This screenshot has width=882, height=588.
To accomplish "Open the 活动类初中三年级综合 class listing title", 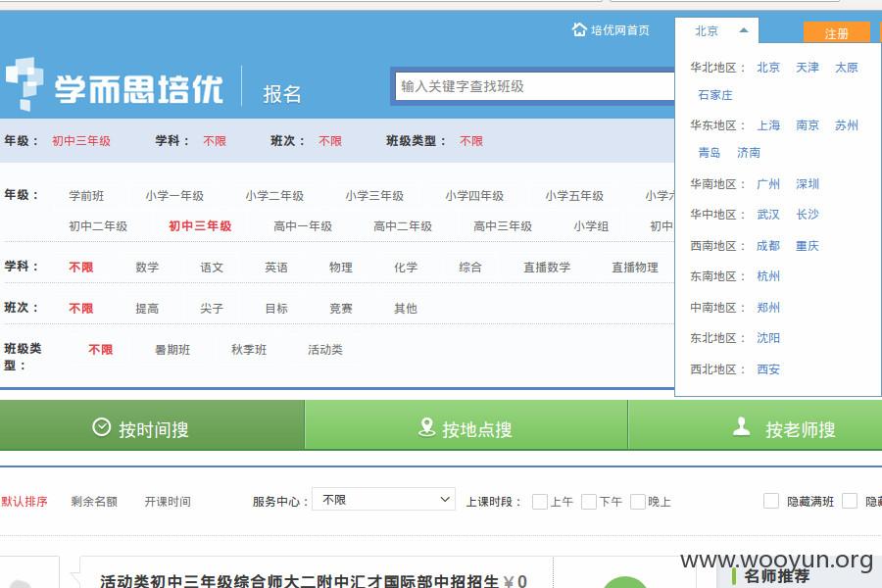I will [299, 580].
